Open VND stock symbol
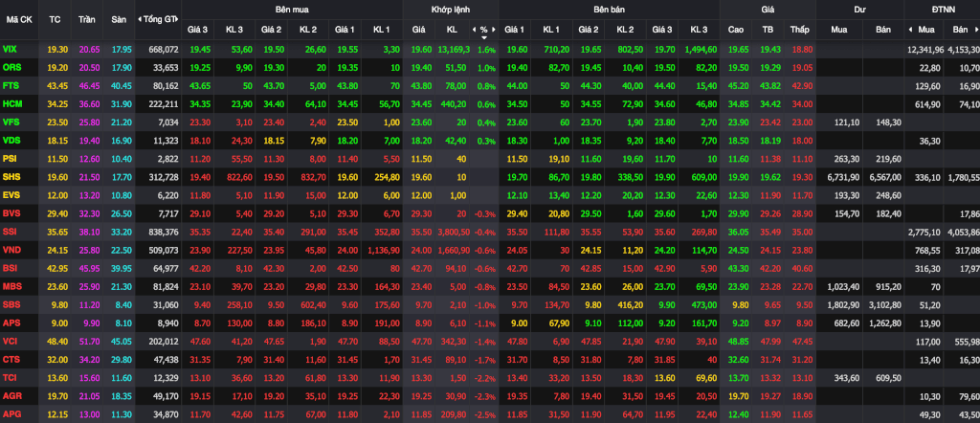 tap(11, 250)
